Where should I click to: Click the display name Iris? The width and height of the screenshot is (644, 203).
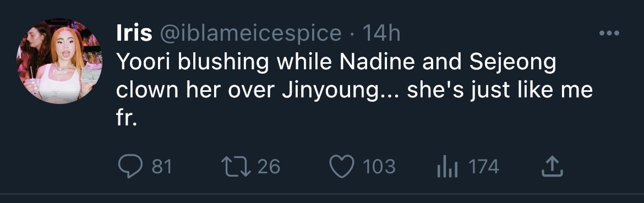[x=134, y=34]
